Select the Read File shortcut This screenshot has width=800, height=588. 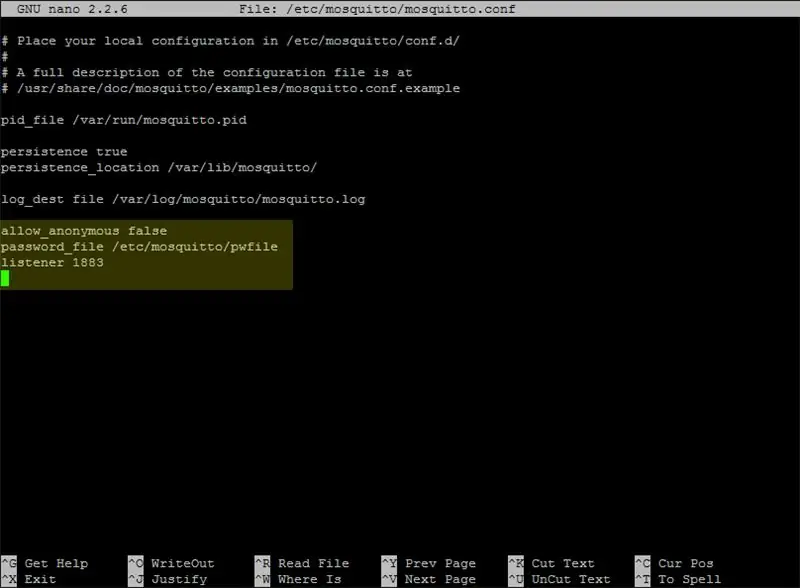coord(302,563)
